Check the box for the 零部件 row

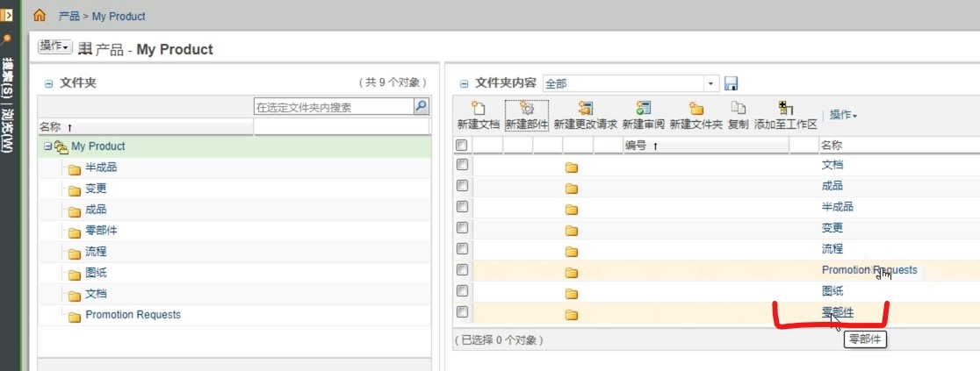462,311
